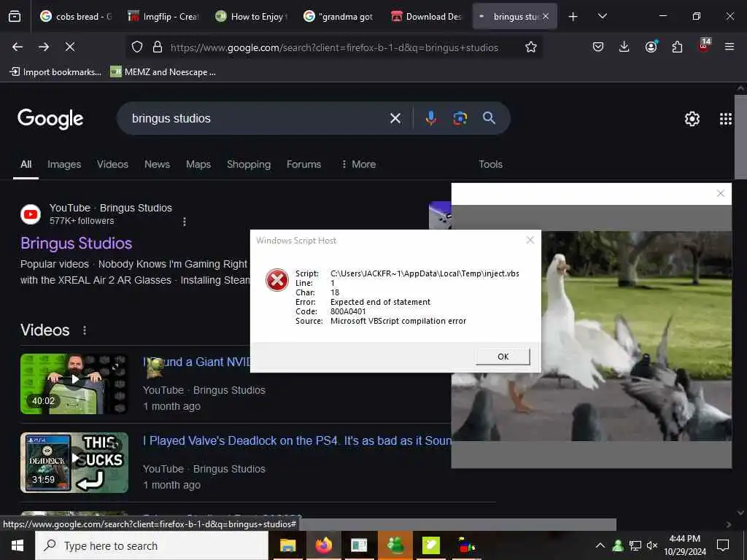The width and height of the screenshot is (747, 560).
Task: Open the Windows notification center
Action: pyautogui.click(x=723, y=545)
